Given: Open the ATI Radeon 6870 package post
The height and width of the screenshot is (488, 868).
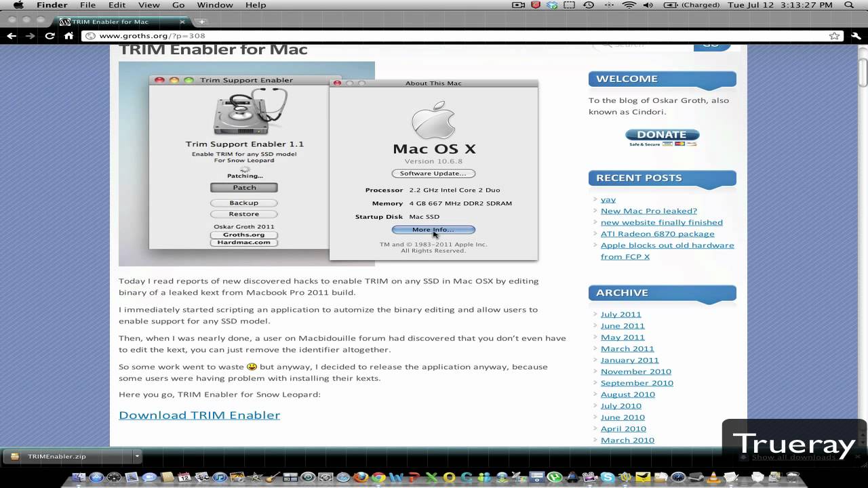Looking at the screenshot, I should [x=658, y=234].
